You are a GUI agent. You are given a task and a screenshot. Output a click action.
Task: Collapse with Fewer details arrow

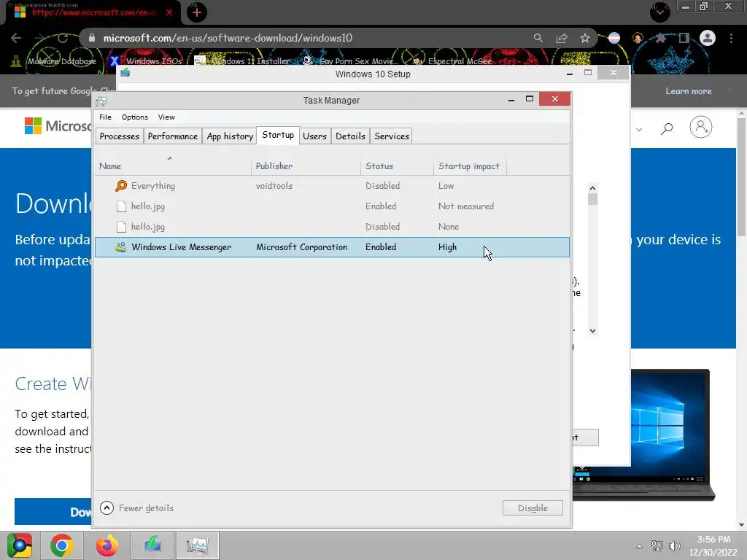(107, 508)
